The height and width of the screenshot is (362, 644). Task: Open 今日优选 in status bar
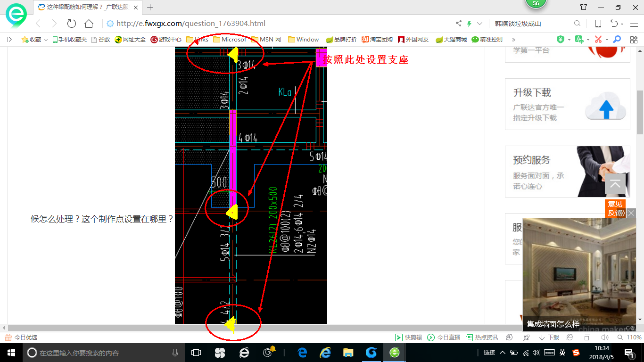coord(21,337)
